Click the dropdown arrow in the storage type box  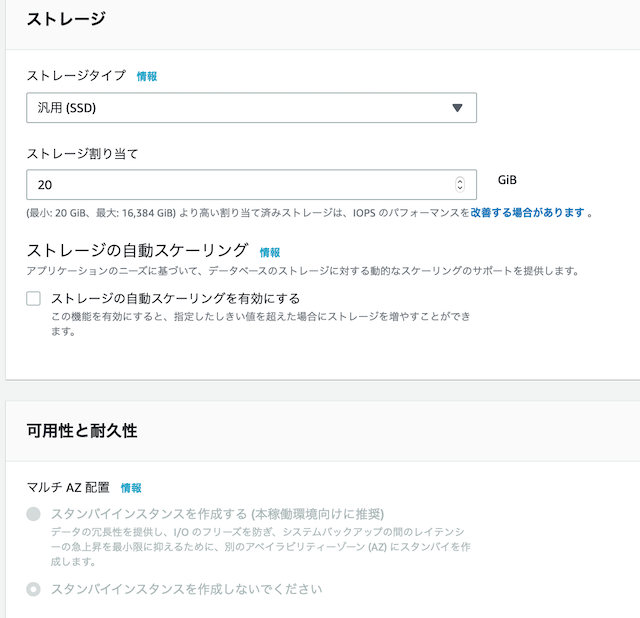point(457,108)
